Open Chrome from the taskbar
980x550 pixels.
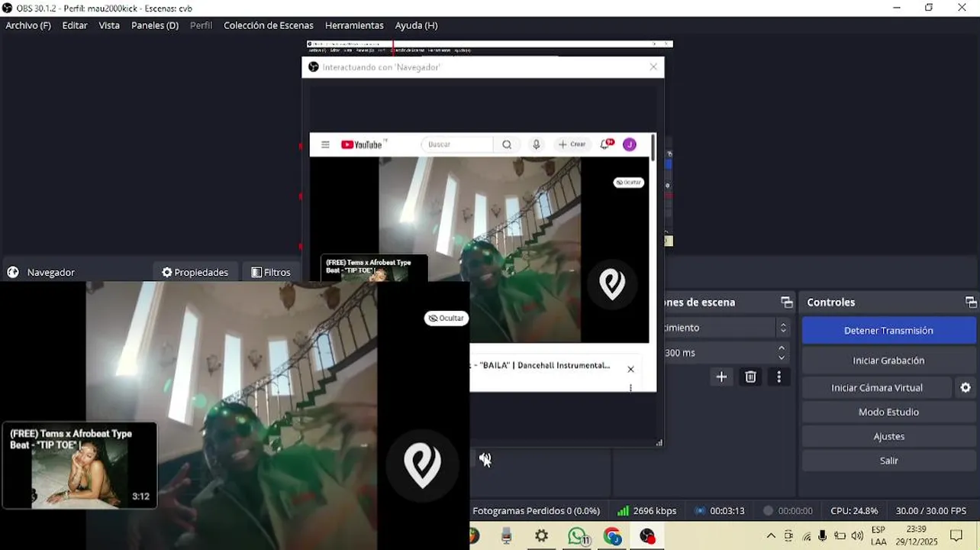612,536
